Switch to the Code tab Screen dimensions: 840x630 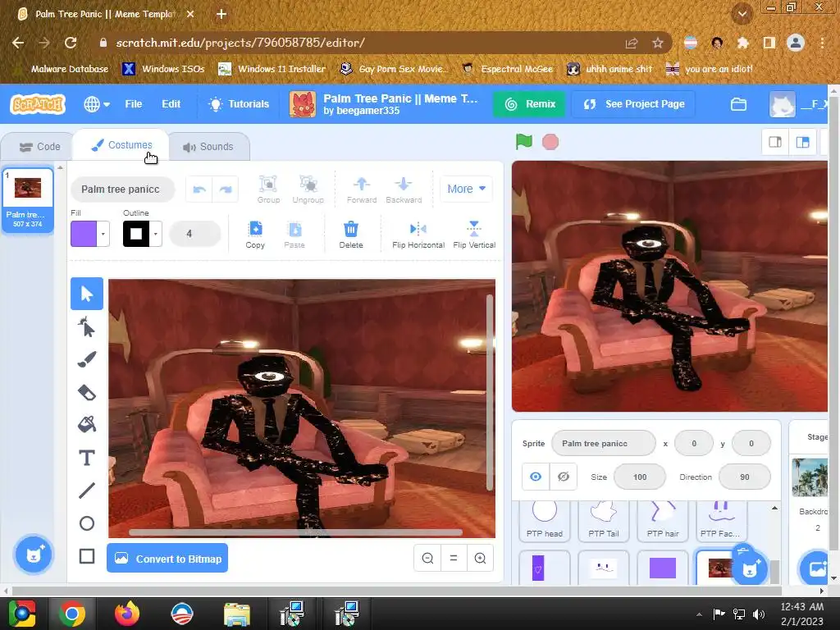point(39,147)
